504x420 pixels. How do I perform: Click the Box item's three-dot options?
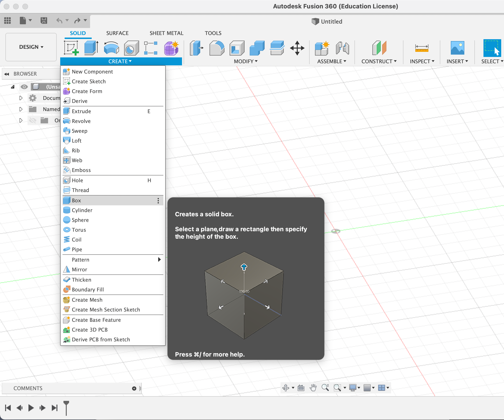click(158, 201)
